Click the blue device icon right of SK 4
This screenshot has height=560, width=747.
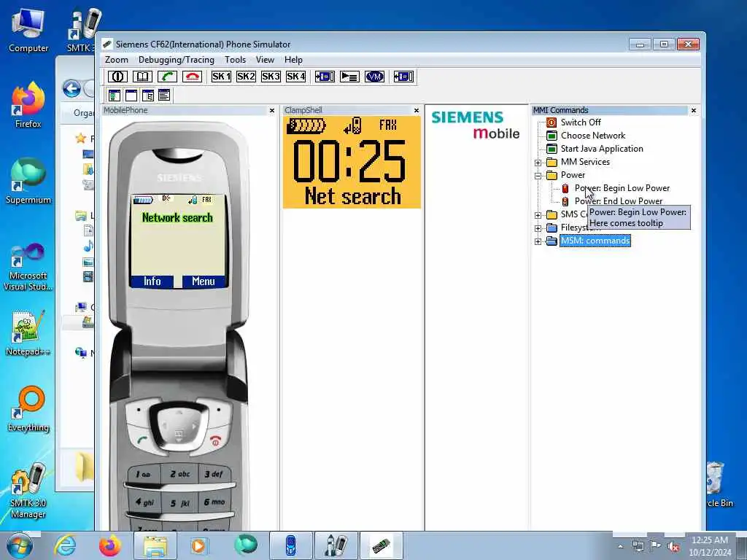[x=325, y=77]
